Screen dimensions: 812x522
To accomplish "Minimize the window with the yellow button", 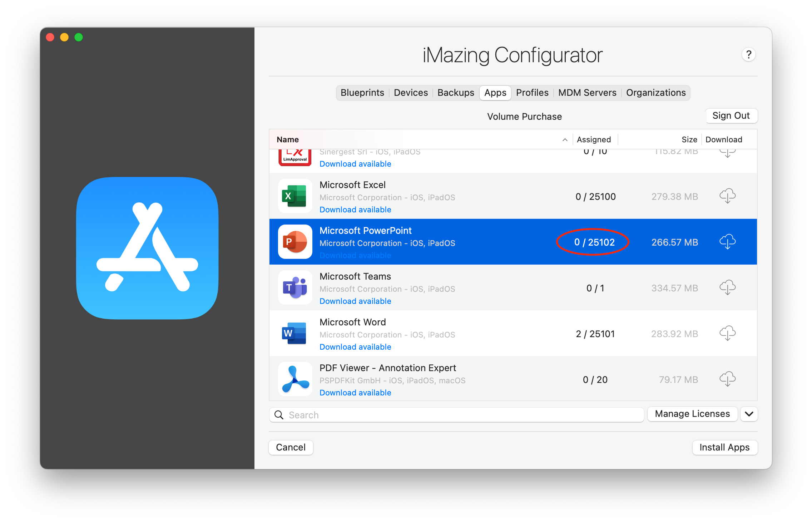I will coord(64,37).
